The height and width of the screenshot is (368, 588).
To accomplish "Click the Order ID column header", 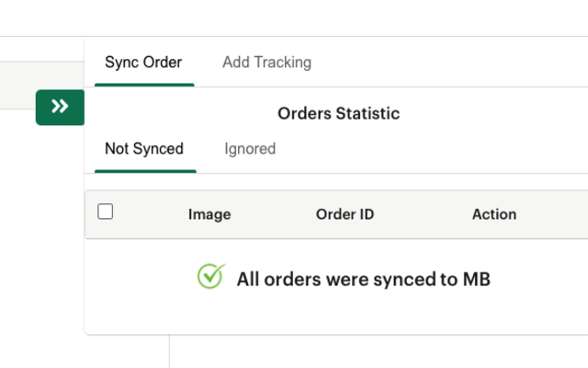I will pos(345,214).
